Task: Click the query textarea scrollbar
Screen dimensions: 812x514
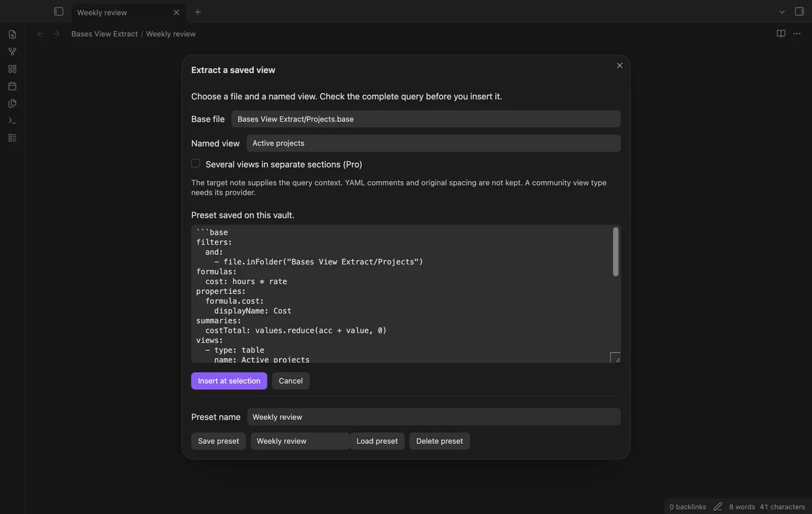Action: click(x=615, y=252)
